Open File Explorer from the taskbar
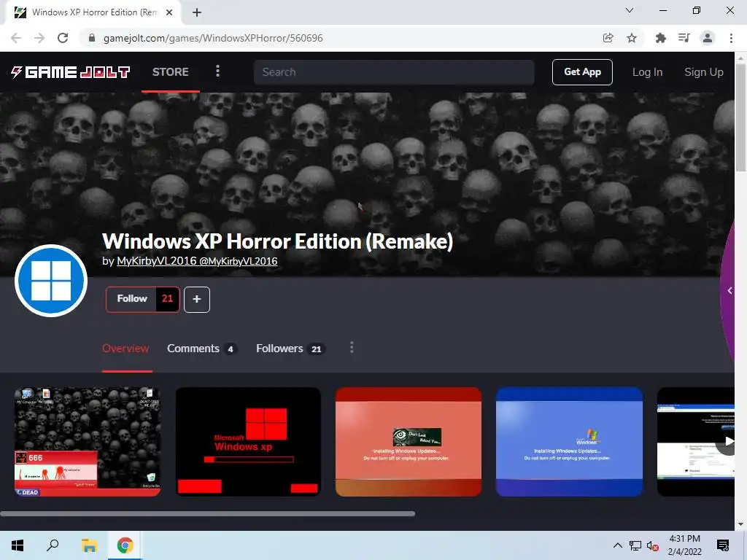The image size is (747, 560). (x=89, y=545)
